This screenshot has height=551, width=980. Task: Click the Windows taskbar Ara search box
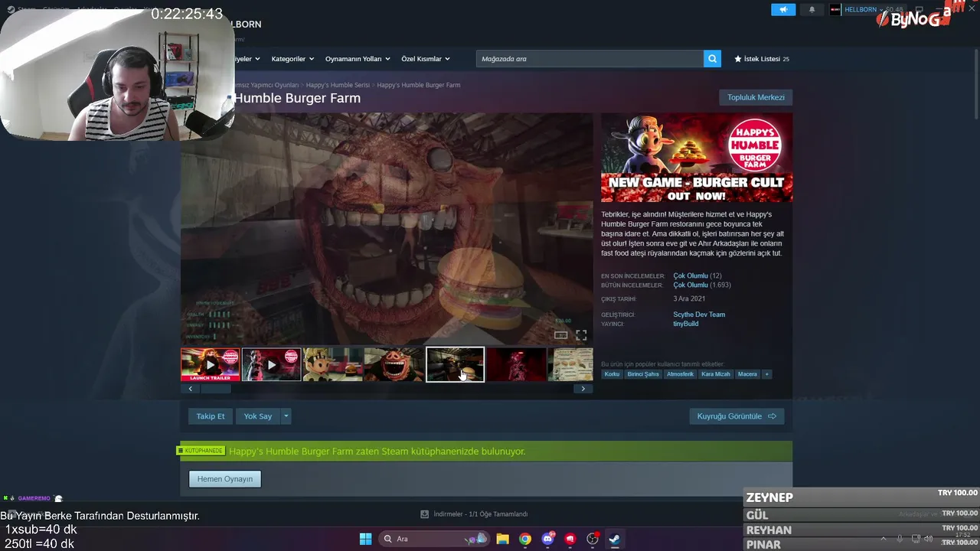click(x=434, y=539)
